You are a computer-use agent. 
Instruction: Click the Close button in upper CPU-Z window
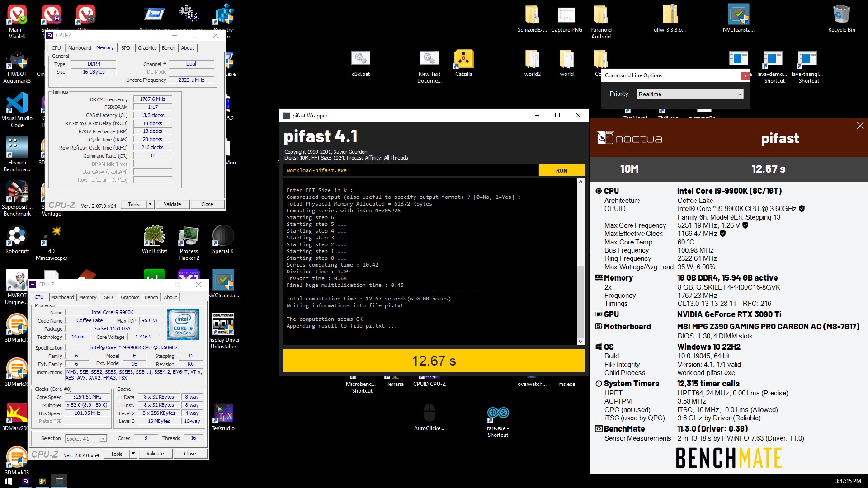(x=207, y=204)
